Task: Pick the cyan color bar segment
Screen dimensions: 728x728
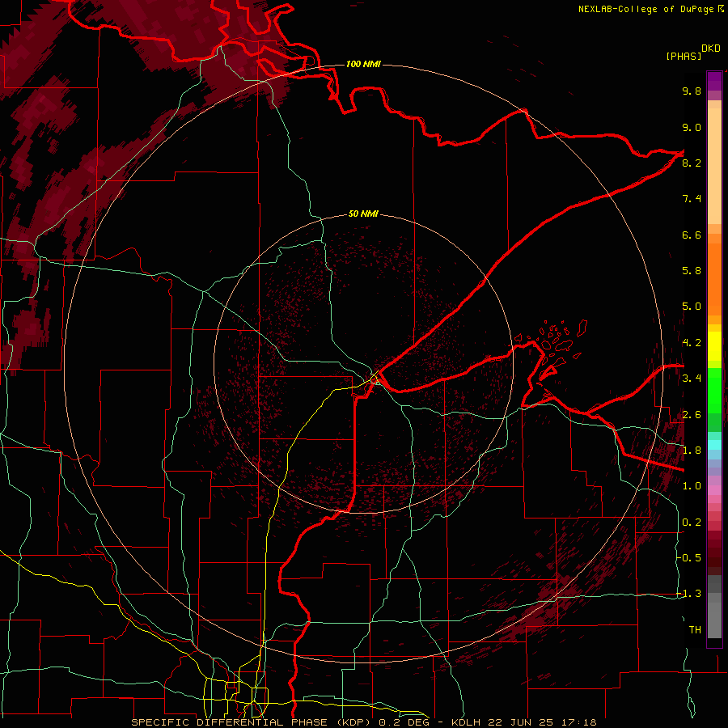Action: [714, 445]
